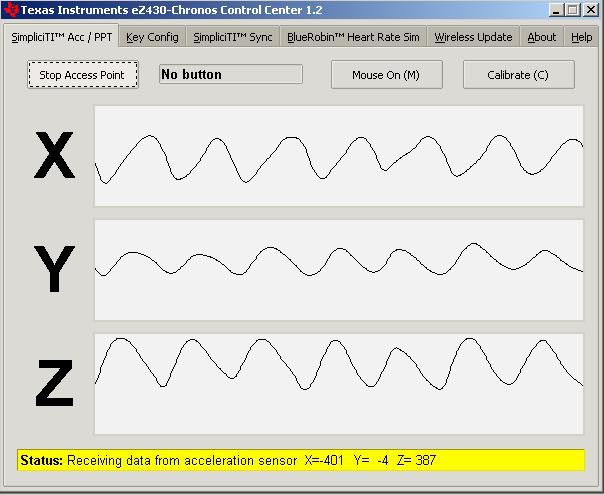Go to the Wireless Update tab
This screenshot has width=604, height=495.
tap(473, 37)
